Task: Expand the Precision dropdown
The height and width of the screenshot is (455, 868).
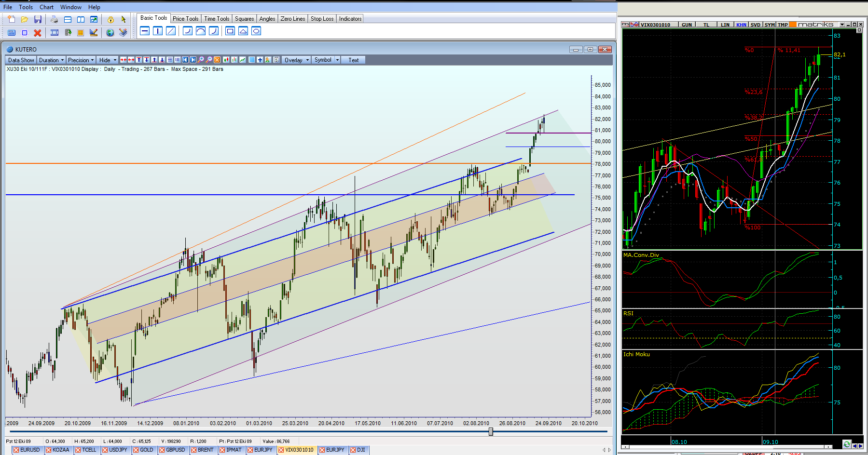Action: point(81,60)
